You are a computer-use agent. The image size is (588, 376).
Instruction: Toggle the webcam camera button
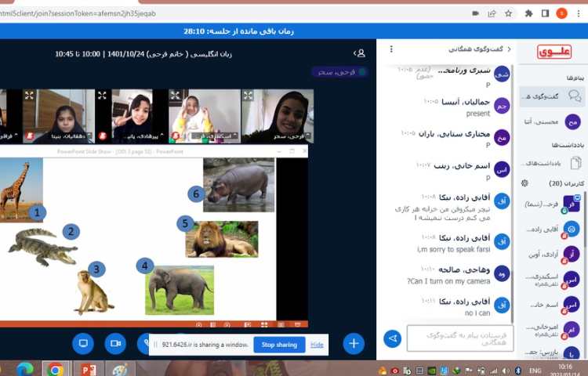click(x=115, y=343)
